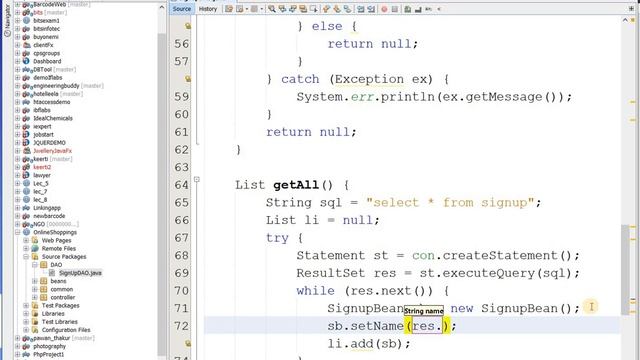Select the Test Libraries folder
640x360 pixels.
(60, 322)
